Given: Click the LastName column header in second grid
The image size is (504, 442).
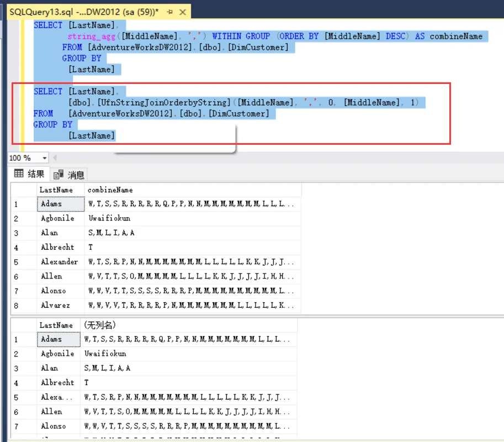Looking at the screenshot, I should [x=59, y=325].
